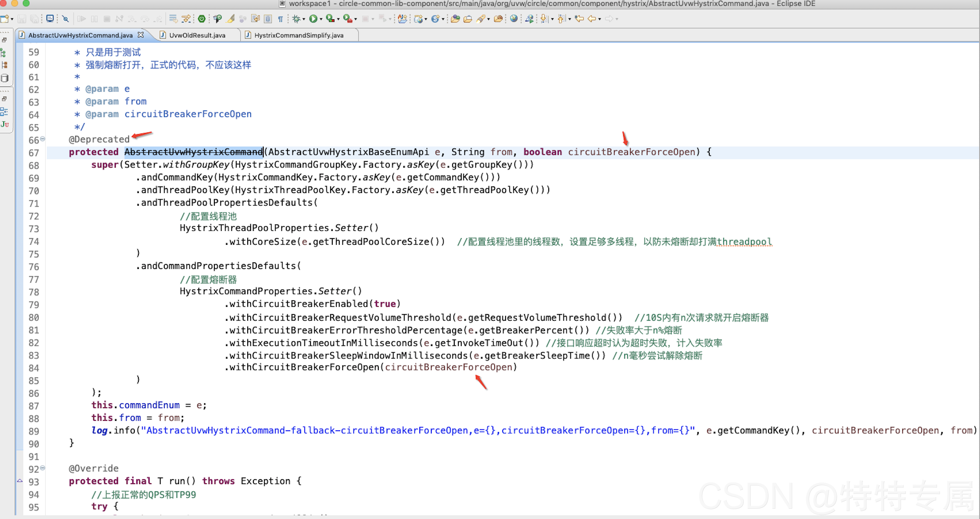Click the Next Annotation down-arrow icon
The width and height of the screenshot is (980, 519).
pyautogui.click(x=544, y=18)
